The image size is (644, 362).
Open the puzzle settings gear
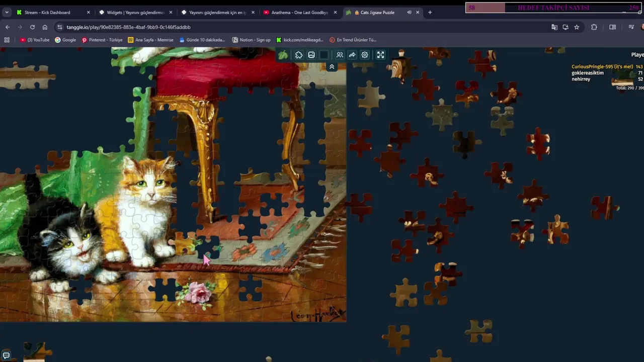365,55
